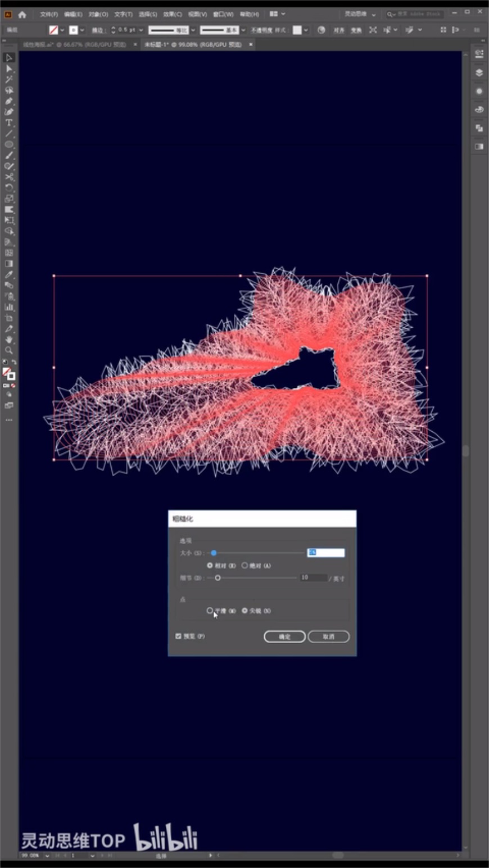Select the Zoom magnifier tool
The height and width of the screenshot is (868, 489).
(9, 351)
